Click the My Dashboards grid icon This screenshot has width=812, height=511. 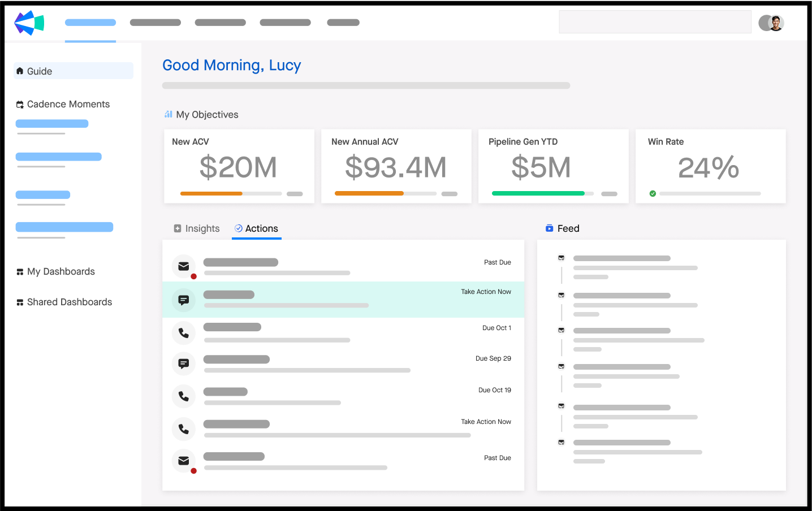20,272
